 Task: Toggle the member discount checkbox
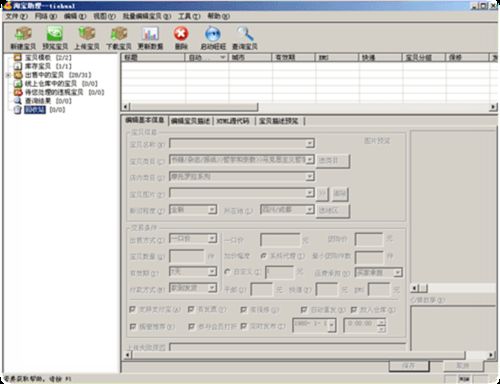[191, 326]
